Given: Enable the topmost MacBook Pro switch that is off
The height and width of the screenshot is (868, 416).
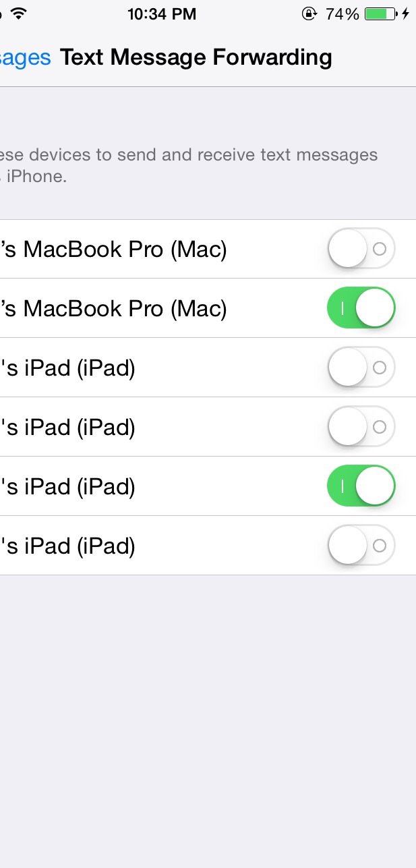Looking at the screenshot, I should [x=361, y=249].
